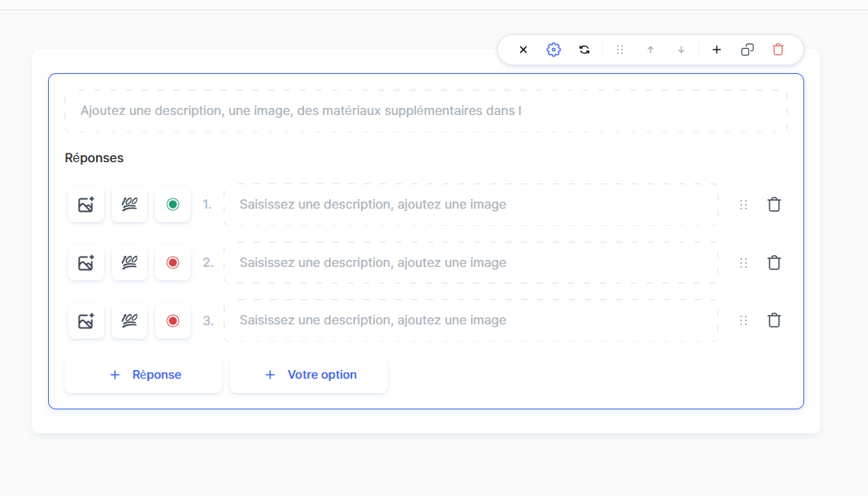This screenshot has width=868, height=496.
Task: Click the refresh arrows icon in toolbar
Action: point(584,50)
